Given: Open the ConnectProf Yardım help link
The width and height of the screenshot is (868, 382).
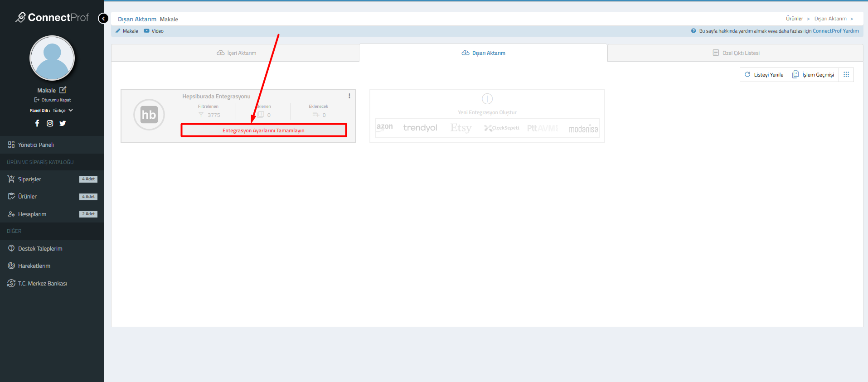Looking at the screenshot, I should [x=835, y=31].
